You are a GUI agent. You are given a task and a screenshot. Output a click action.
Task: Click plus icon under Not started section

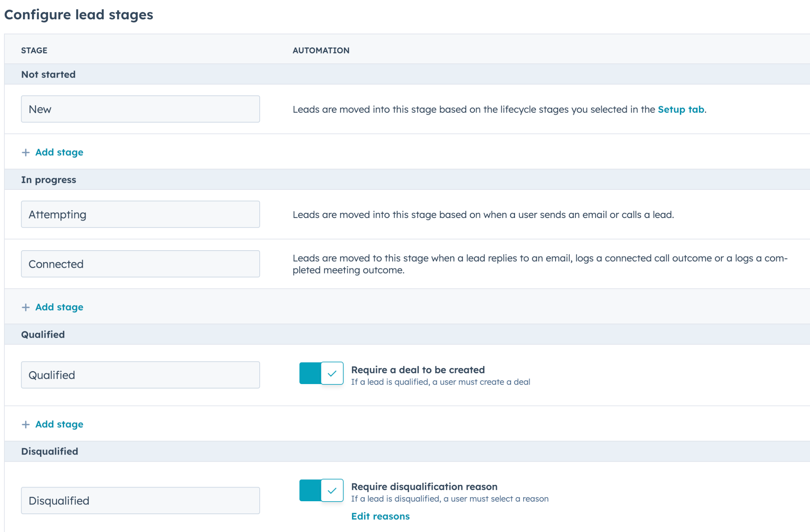pyautogui.click(x=26, y=152)
